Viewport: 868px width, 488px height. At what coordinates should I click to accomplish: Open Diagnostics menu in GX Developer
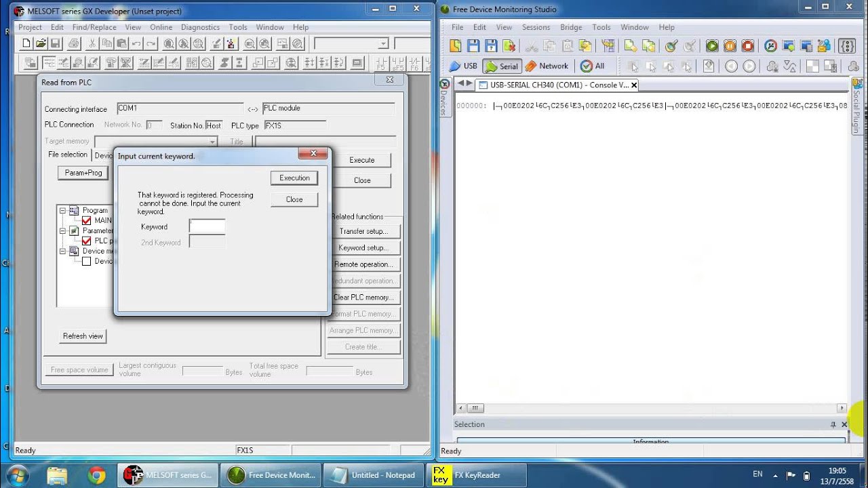tap(200, 27)
